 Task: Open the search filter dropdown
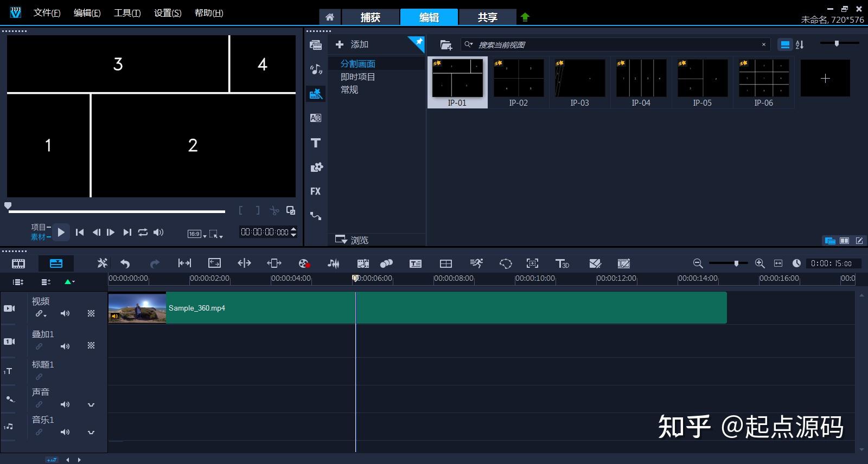pos(469,44)
